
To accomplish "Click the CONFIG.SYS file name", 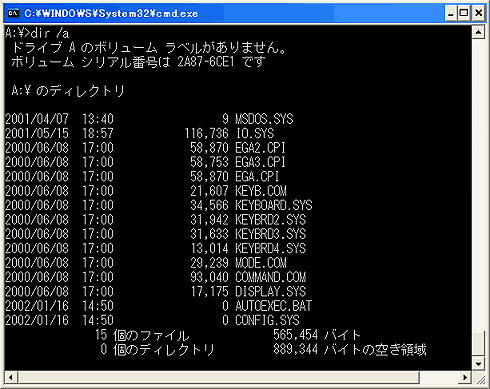I will (267, 320).
